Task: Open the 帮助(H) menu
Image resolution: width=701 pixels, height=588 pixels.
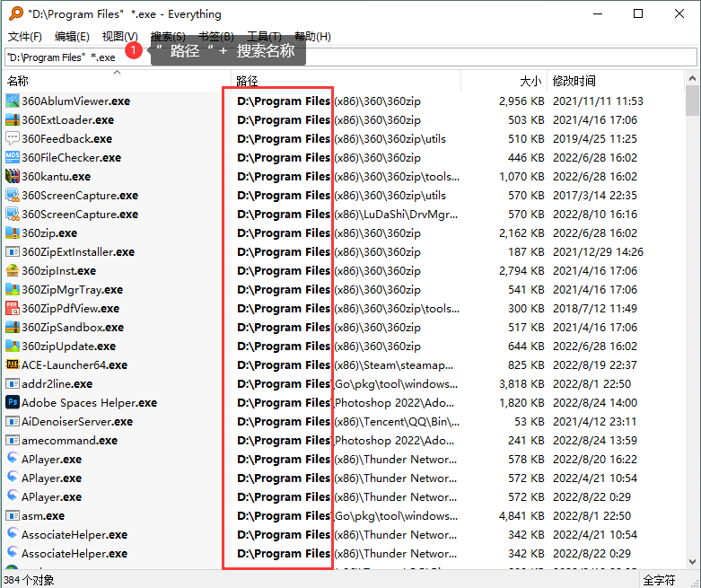Action: (x=312, y=37)
